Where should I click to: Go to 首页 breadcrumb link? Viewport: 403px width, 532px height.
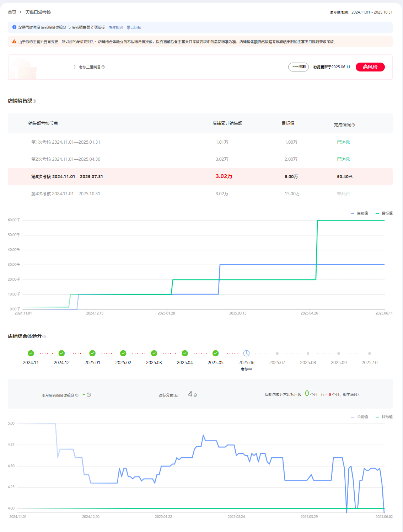pyautogui.click(x=12, y=12)
